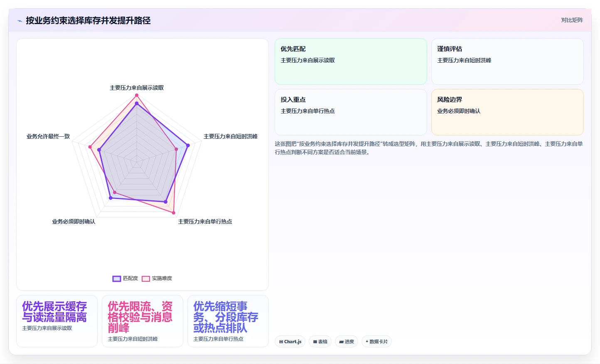This screenshot has width=600, height=364.
Task: Click pink data point on 业务允许最终一致 axis
Action: (x=90, y=147)
